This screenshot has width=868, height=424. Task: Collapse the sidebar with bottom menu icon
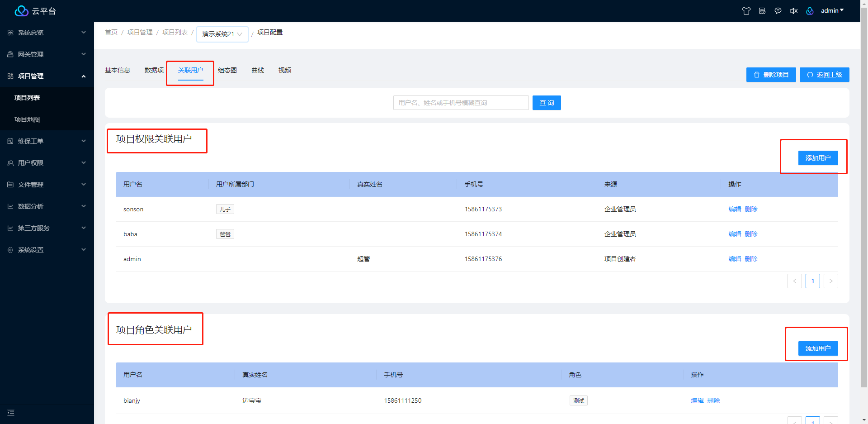pos(11,413)
